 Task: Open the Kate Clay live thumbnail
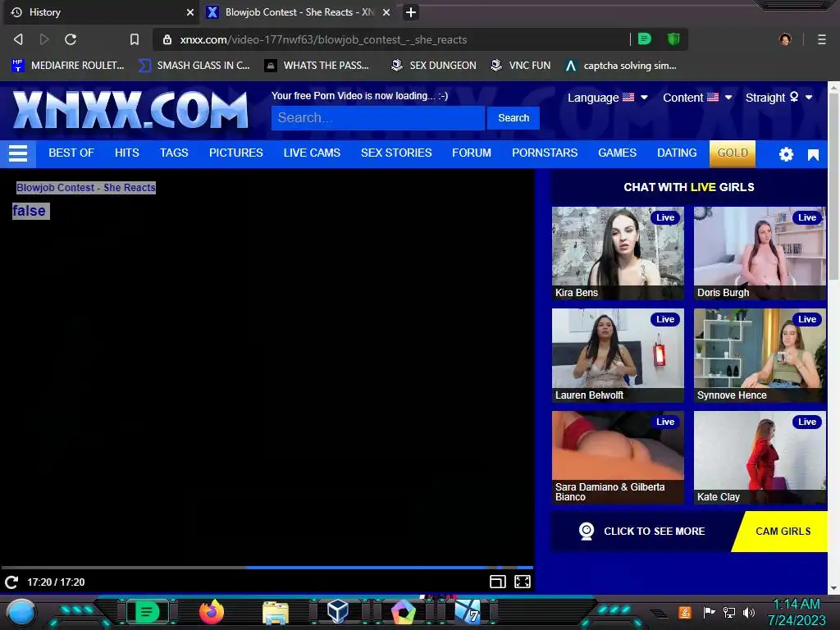point(760,458)
